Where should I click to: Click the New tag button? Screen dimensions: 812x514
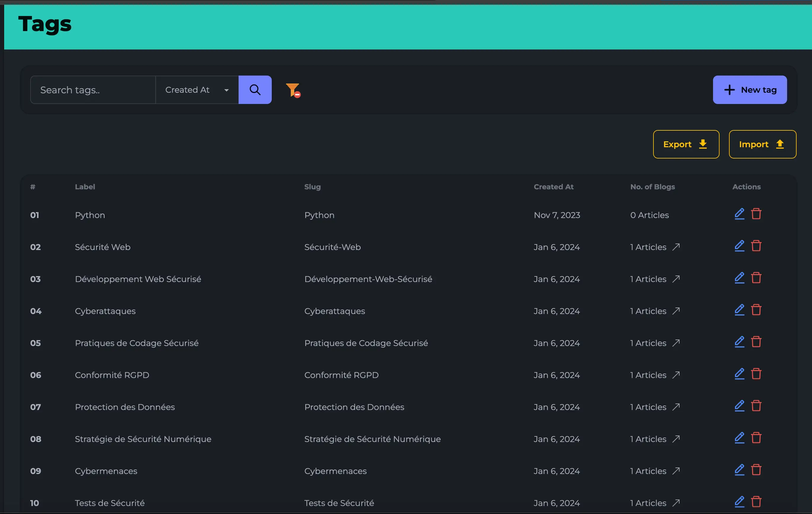749,90
